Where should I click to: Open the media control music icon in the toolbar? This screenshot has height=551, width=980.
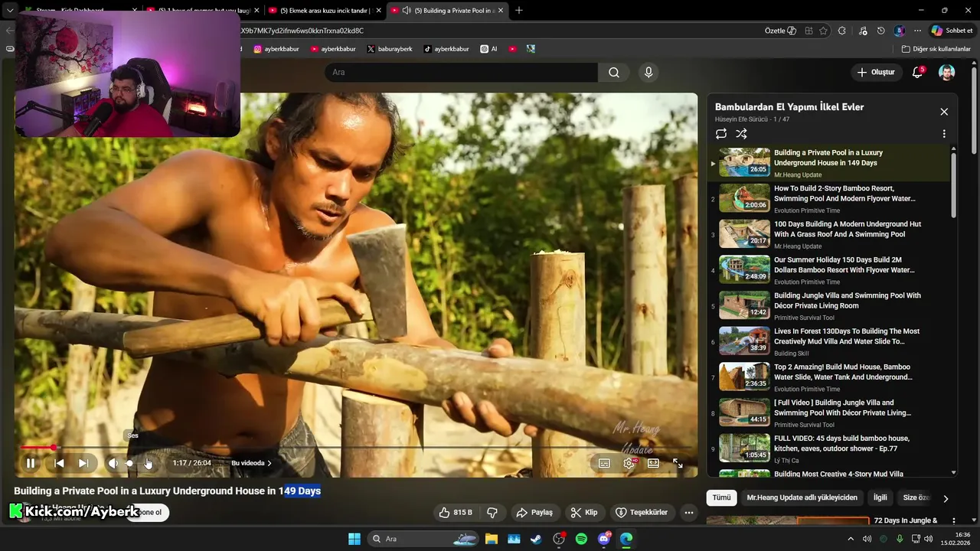tap(863, 31)
